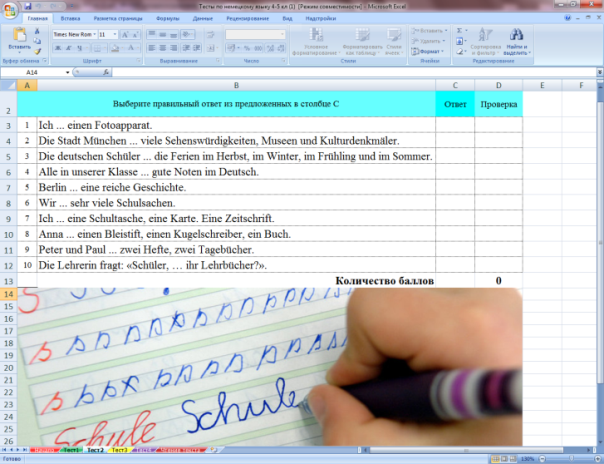This screenshot has width=604, height=464.
Task: Toggle top vertical alignment
Action: point(152,35)
